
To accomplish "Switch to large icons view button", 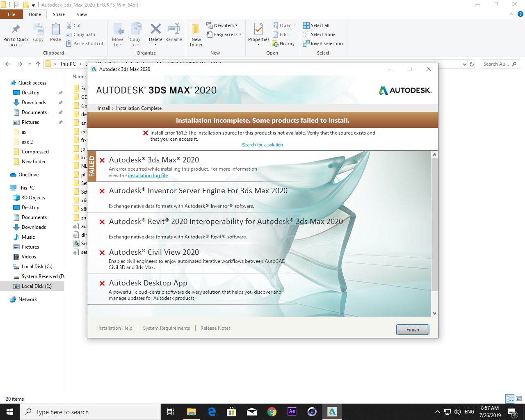I will pos(519,398).
